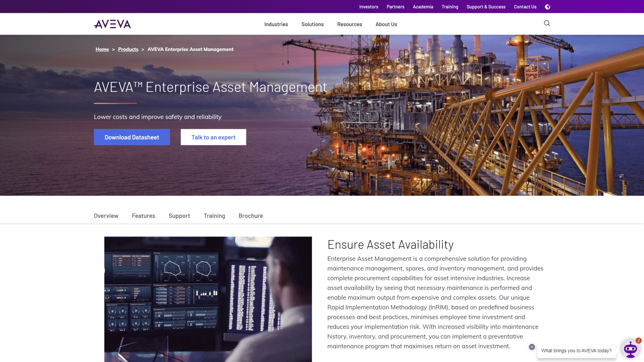Image resolution: width=644 pixels, height=362 pixels.
Task: Click the Products breadcrumb link
Action: (128, 49)
